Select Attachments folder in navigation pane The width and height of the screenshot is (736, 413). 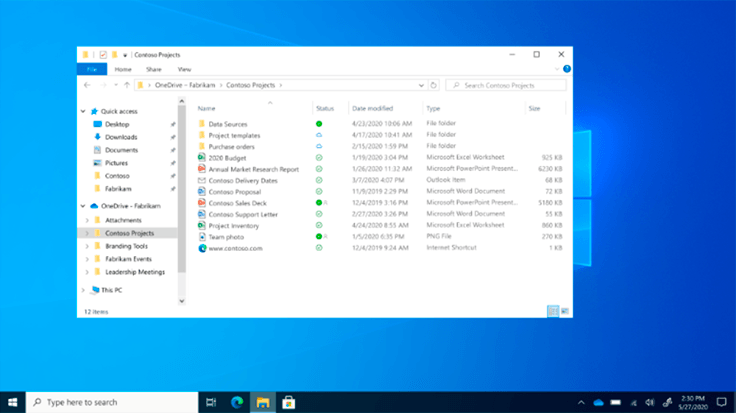[123, 220]
